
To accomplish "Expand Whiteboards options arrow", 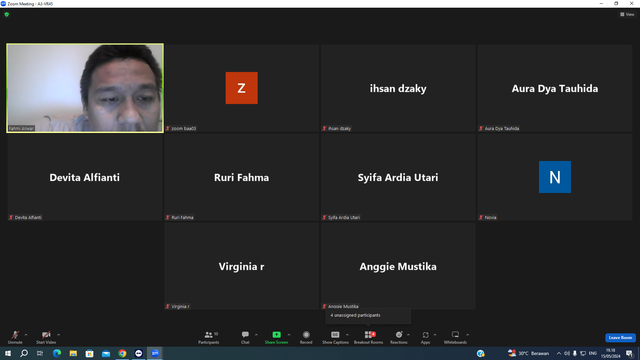I will click(468, 335).
